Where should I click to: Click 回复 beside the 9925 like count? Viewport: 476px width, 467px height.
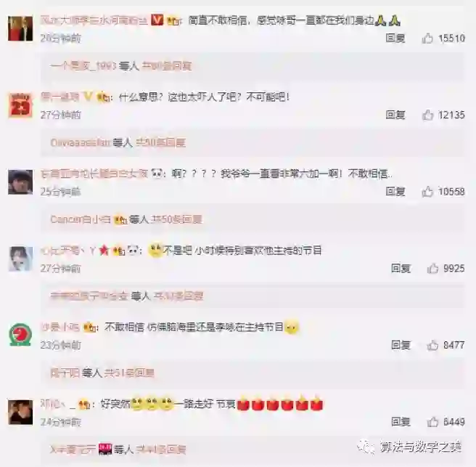[x=401, y=268]
